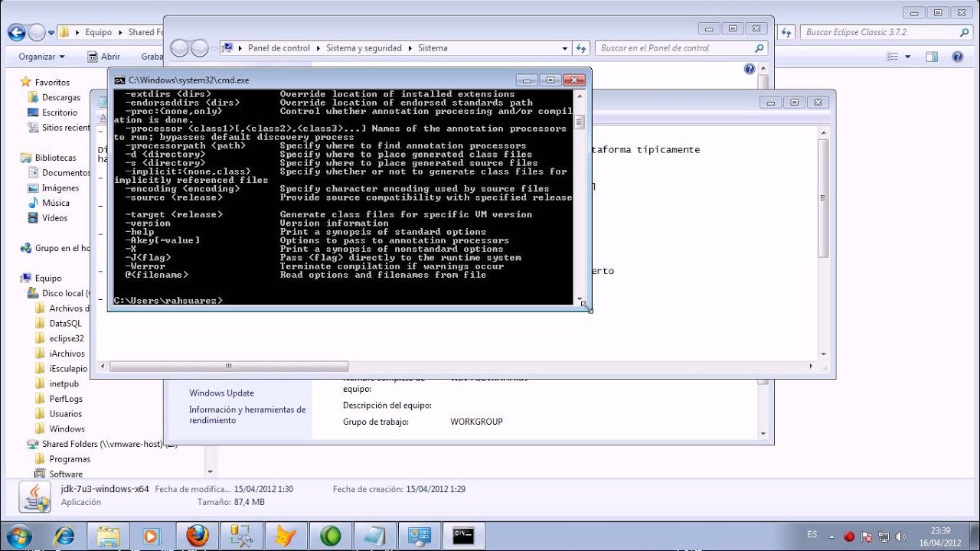Image resolution: width=980 pixels, height=551 pixels.
Task: Focus 'Buscar Eclipse Classic 3.7.2' search box
Action: pyautogui.click(x=887, y=32)
